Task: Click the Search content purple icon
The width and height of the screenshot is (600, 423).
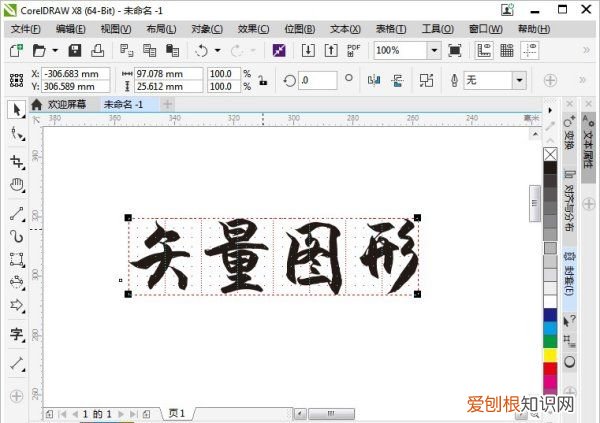Action: (x=279, y=51)
